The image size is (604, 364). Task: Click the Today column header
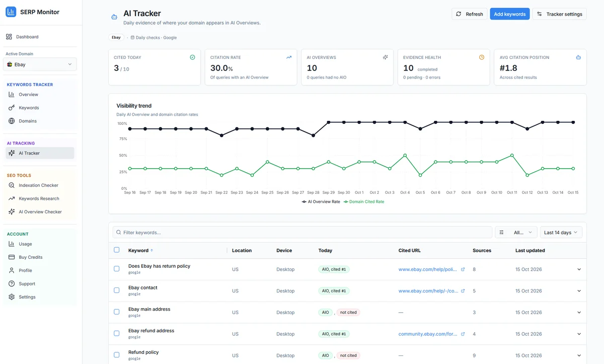tap(325, 250)
